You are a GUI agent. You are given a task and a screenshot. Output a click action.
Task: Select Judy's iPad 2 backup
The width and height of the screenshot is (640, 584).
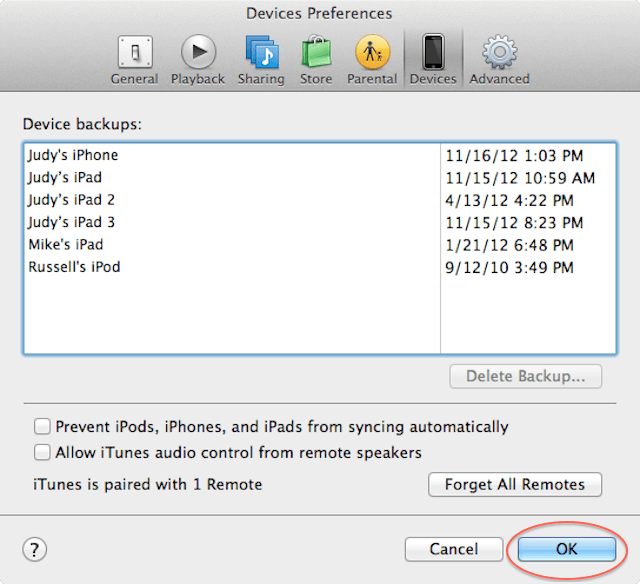[320, 200]
